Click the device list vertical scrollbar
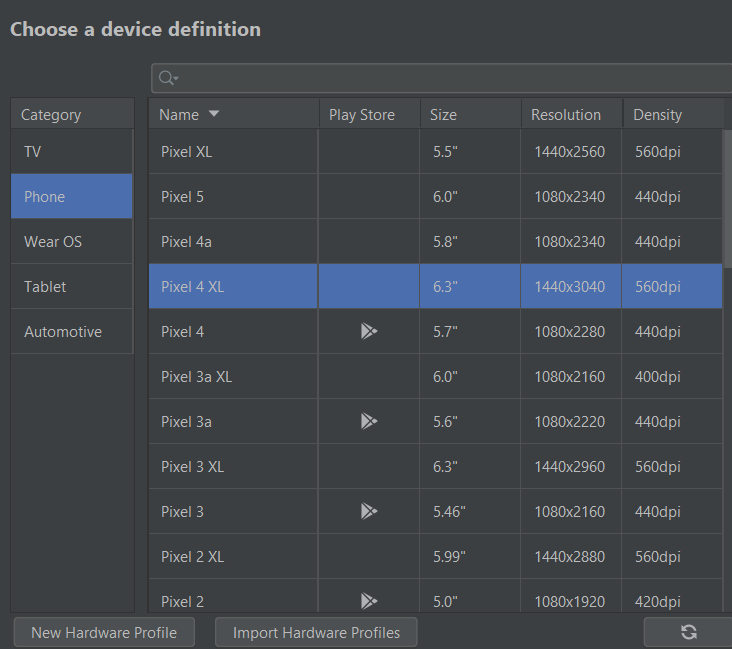This screenshot has height=649, width=732. pos(728,190)
